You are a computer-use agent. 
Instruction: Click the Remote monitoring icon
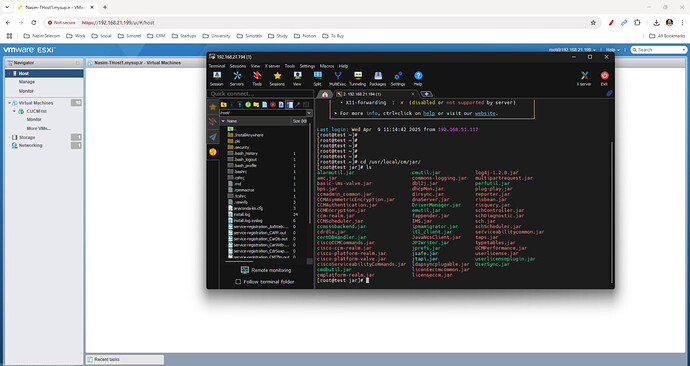(x=245, y=270)
